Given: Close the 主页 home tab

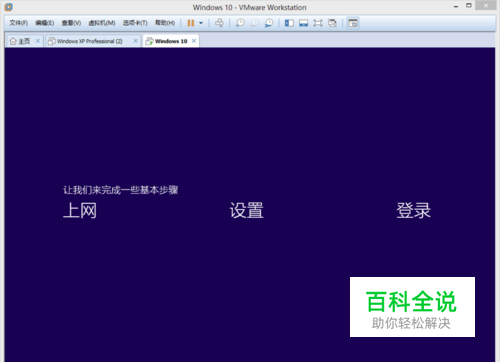Looking at the screenshot, I should point(38,41).
